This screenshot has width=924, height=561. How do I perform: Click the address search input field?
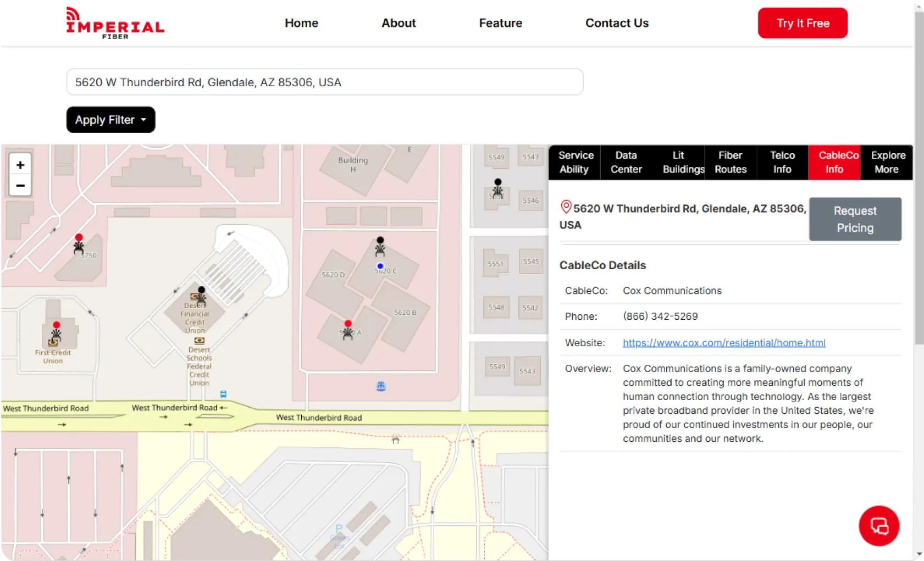325,82
